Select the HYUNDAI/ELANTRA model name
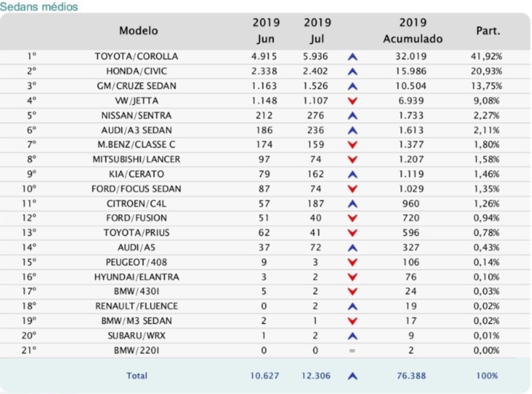This screenshot has height=394, width=532. tap(136, 277)
